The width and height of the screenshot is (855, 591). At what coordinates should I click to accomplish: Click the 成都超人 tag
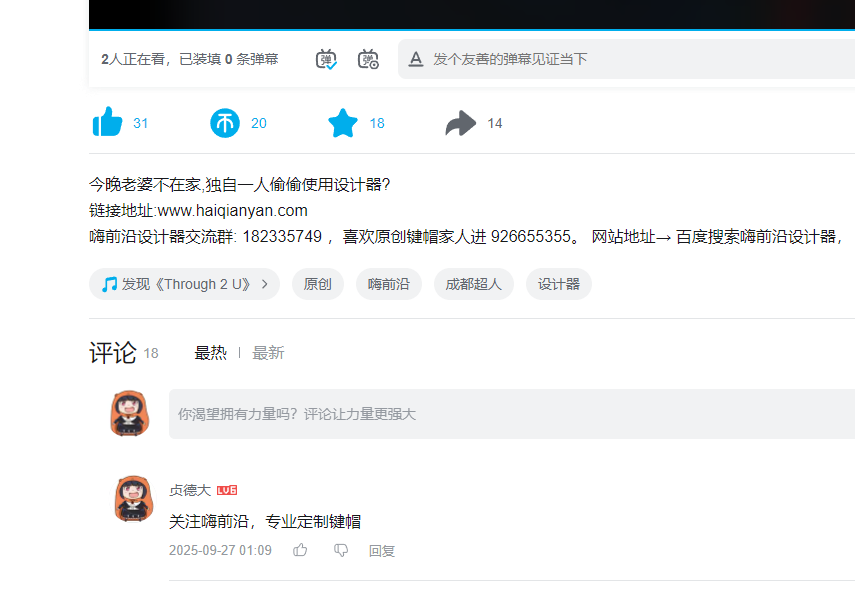[x=473, y=284]
